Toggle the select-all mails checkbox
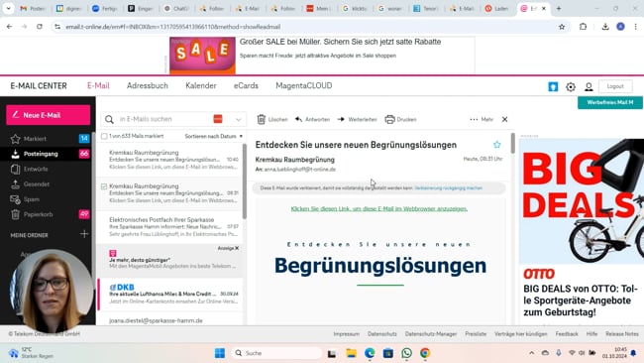 (x=104, y=136)
